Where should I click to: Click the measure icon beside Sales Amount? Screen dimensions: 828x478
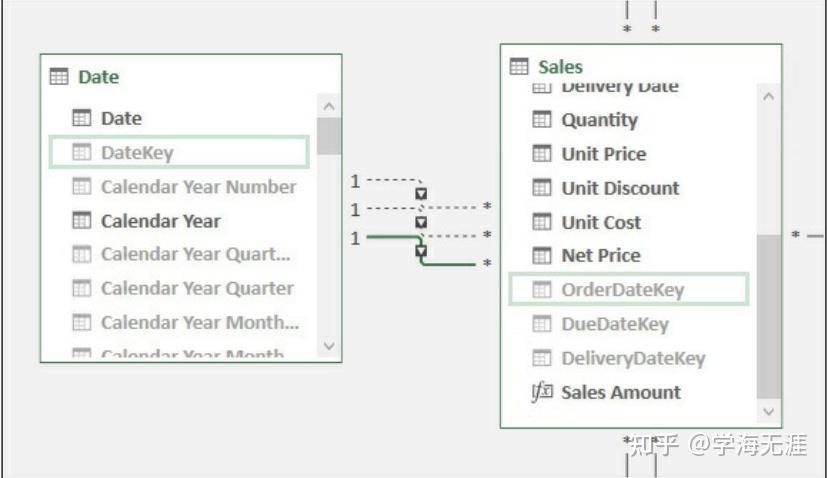(x=542, y=392)
